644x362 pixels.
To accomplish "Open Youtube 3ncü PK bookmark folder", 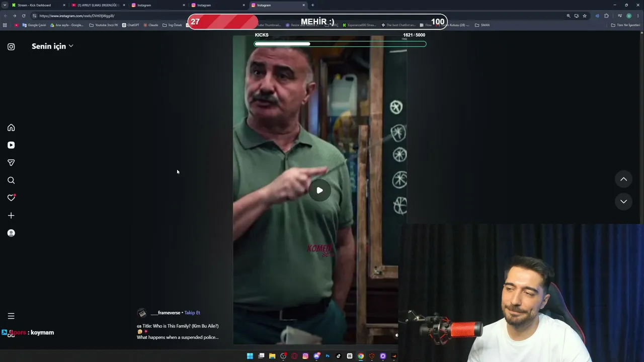I will [x=104, y=25].
